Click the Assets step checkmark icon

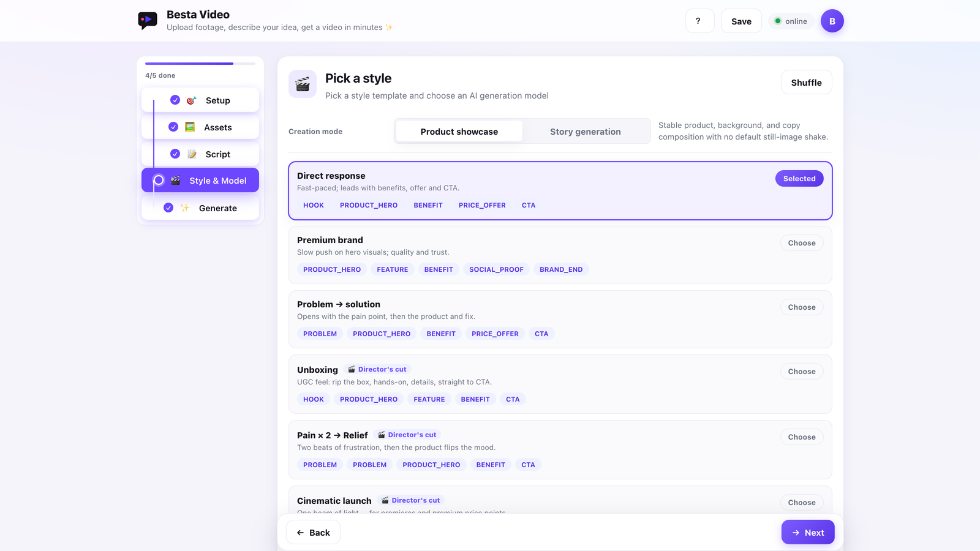(173, 127)
